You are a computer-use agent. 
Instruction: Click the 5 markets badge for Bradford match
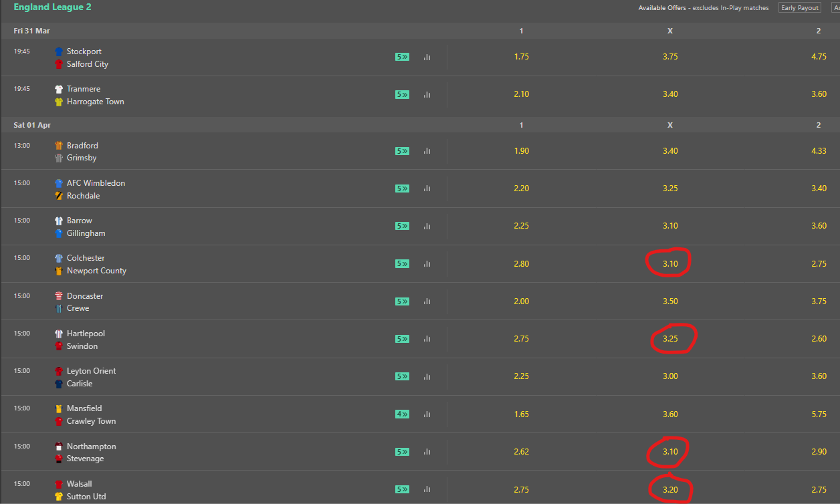pos(402,151)
